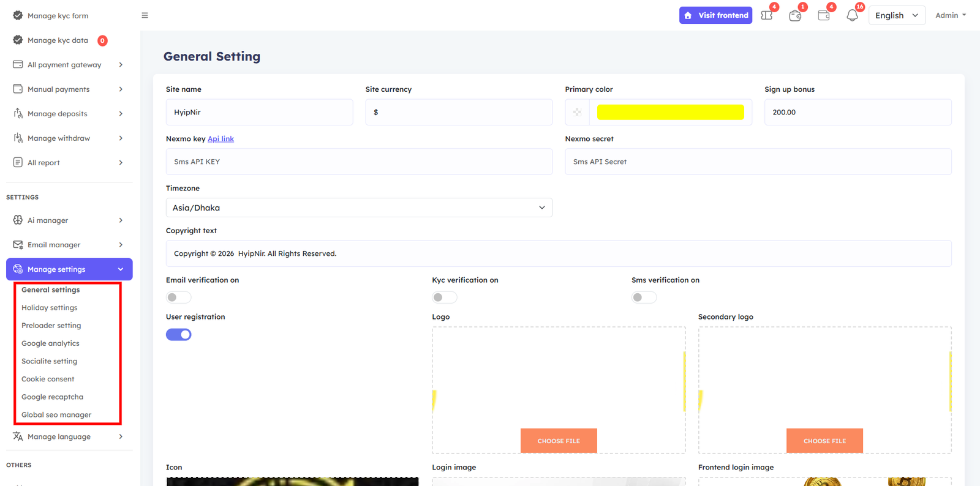Click the Email manager envelope icon
The height and width of the screenshot is (486, 980).
point(18,245)
